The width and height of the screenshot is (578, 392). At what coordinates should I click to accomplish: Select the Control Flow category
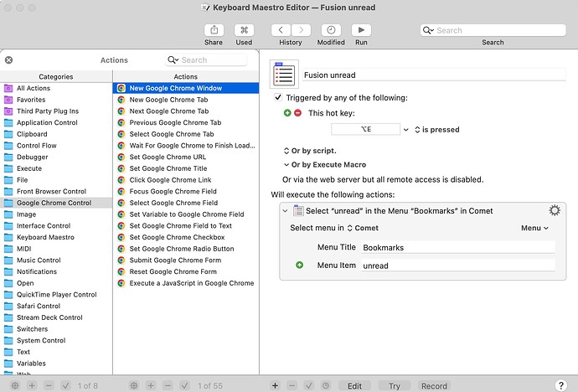click(56, 145)
